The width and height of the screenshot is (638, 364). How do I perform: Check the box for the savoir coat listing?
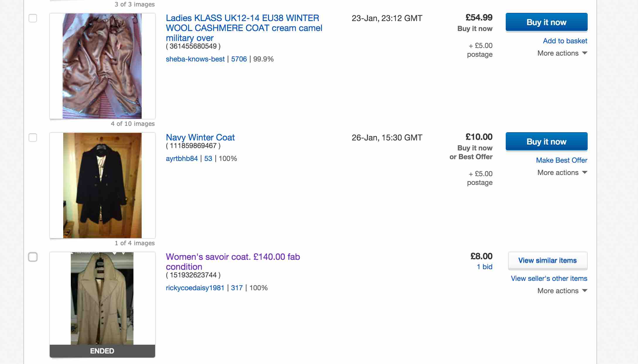click(x=33, y=257)
